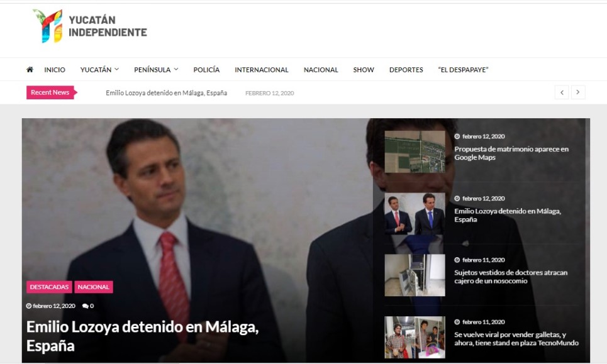Expand the Yucatán dropdown menu
This screenshot has width=607, height=364.
coord(99,70)
